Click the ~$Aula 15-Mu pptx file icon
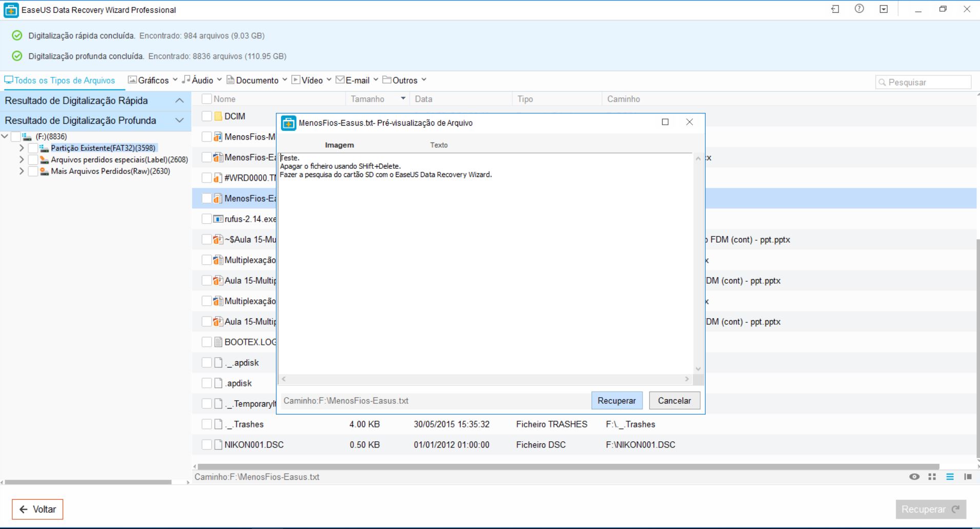The image size is (980, 529). [218, 240]
